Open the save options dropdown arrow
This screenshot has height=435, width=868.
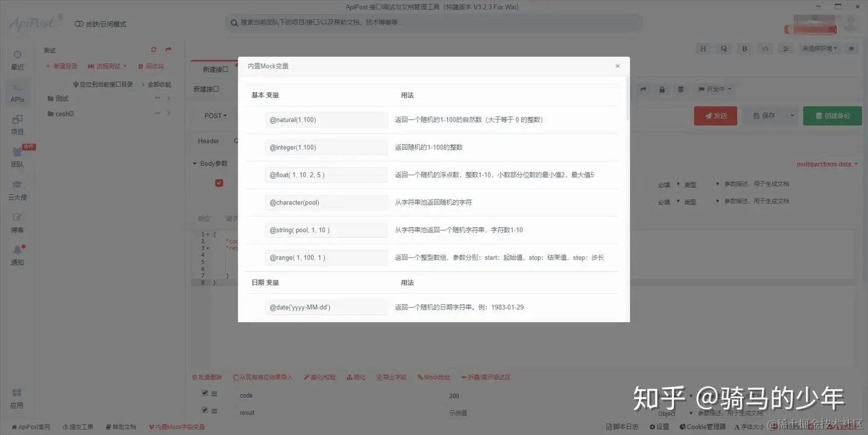click(791, 116)
